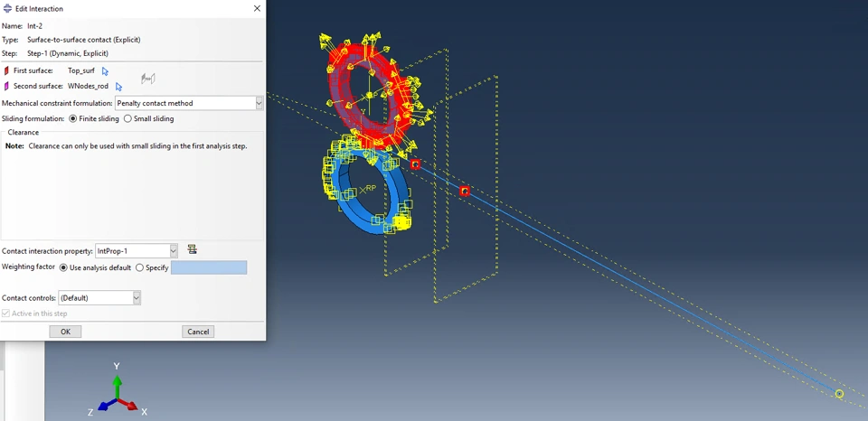The height and width of the screenshot is (421, 868).
Task: Close the Edit Interaction dialog
Action: [257, 8]
